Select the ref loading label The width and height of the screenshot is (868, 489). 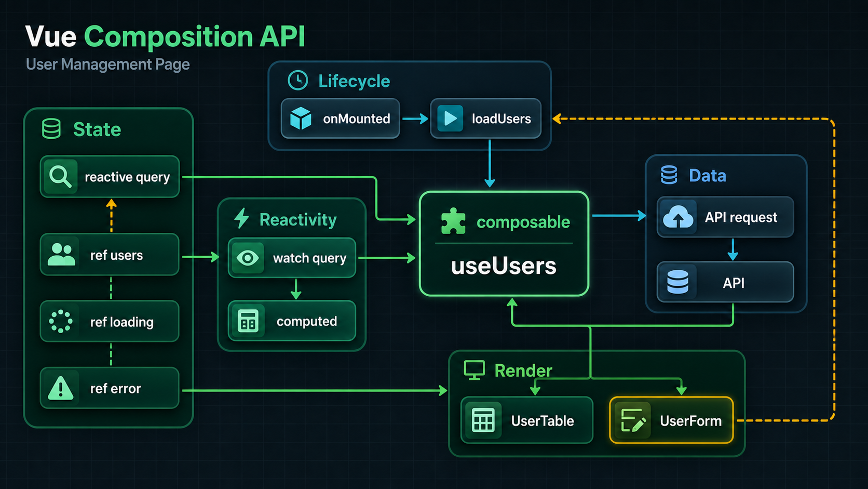122,322
